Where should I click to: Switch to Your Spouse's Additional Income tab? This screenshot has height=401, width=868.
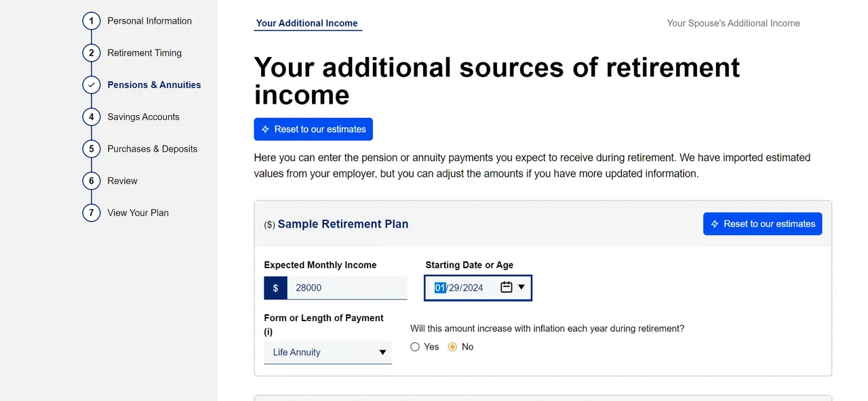point(733,22)
